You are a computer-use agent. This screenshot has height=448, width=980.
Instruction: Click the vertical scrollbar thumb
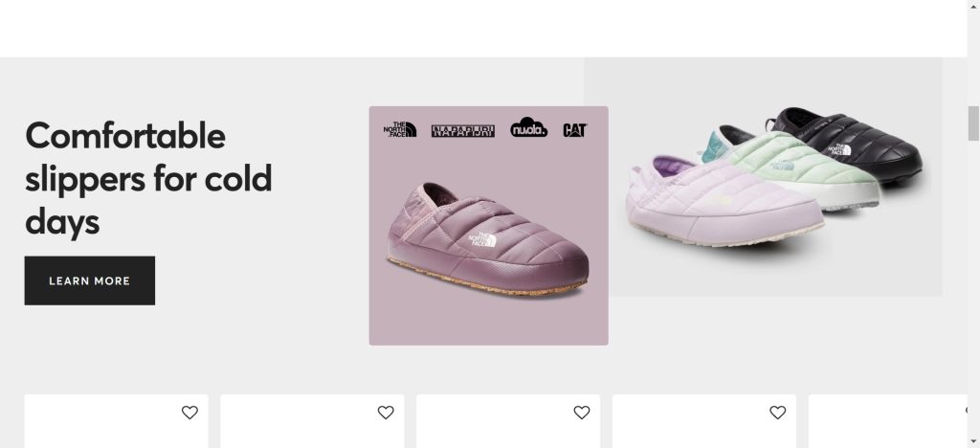(x=973, y=123)
